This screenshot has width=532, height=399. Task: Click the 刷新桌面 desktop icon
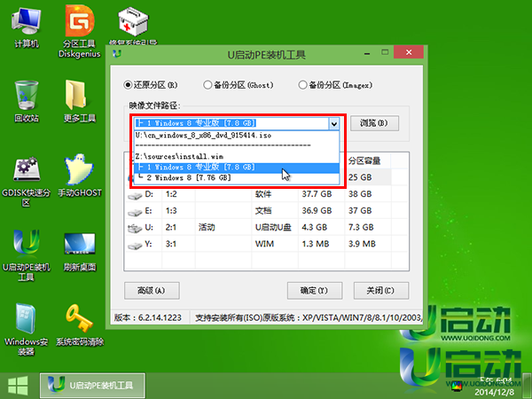[x=80, y=252]
